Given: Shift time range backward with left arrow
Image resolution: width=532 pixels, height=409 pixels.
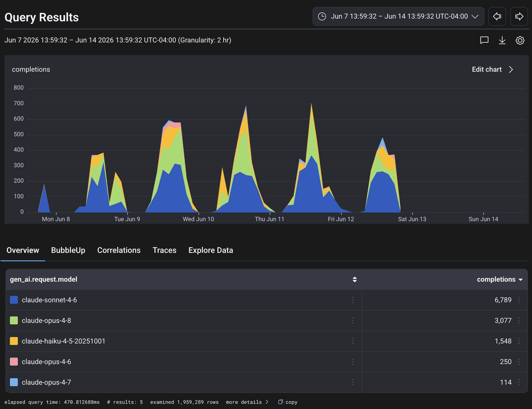Looking at the screenshot, I should click(x=497, y=16).
